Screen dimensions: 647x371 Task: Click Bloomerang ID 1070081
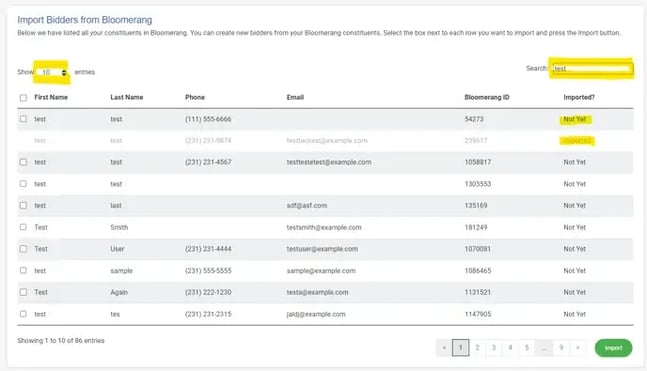[477, 249]
